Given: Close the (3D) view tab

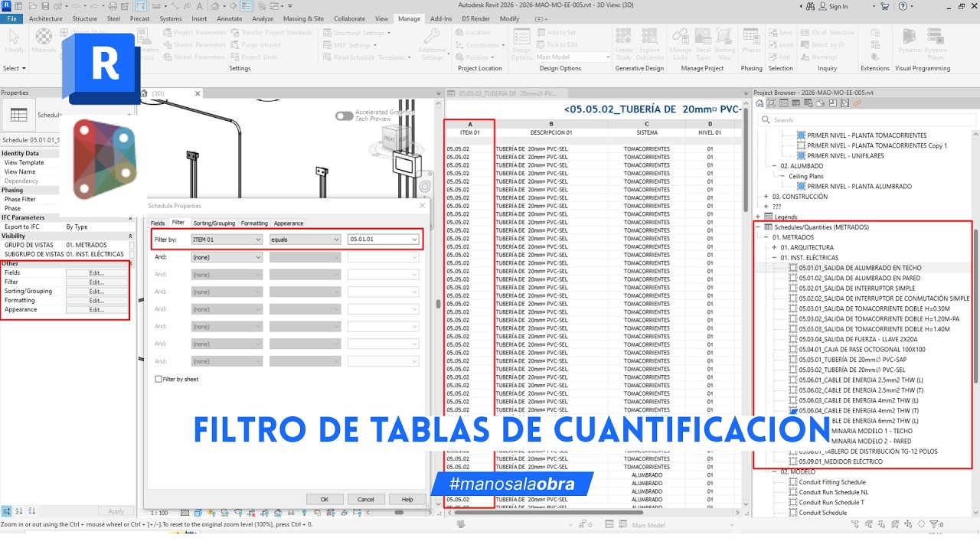Looking at the screenshot, I should pos(197,93).
